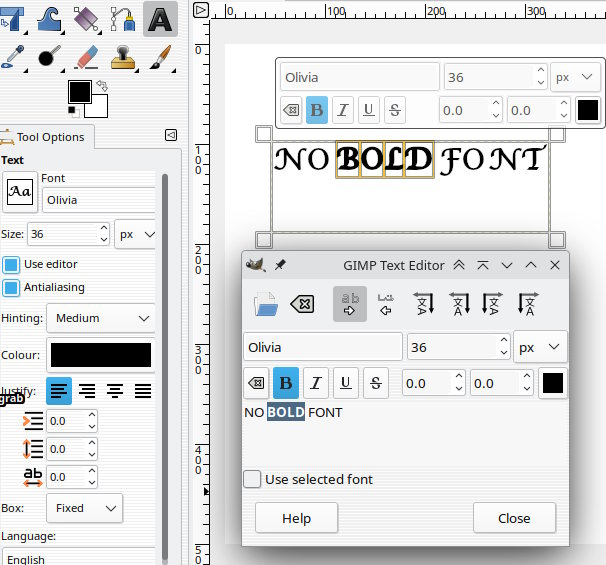This screenshot has height=565, width=606.
Task: Swap foreground and background colours
Action: tap(102, 85)
